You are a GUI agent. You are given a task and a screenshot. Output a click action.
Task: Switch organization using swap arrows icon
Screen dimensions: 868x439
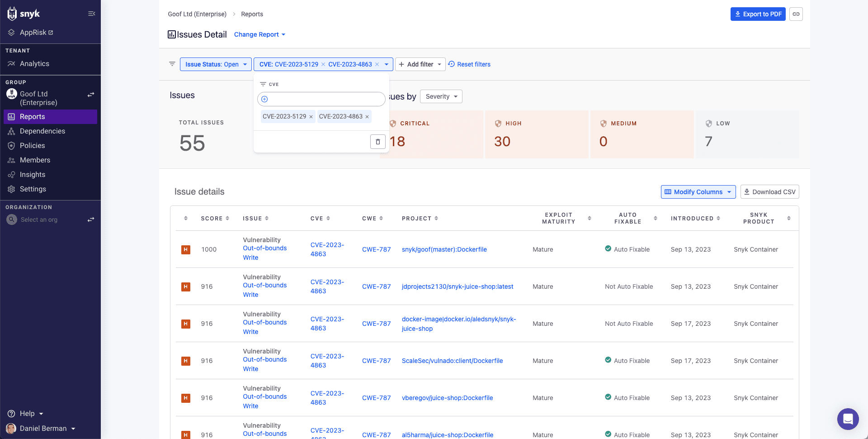91,219
